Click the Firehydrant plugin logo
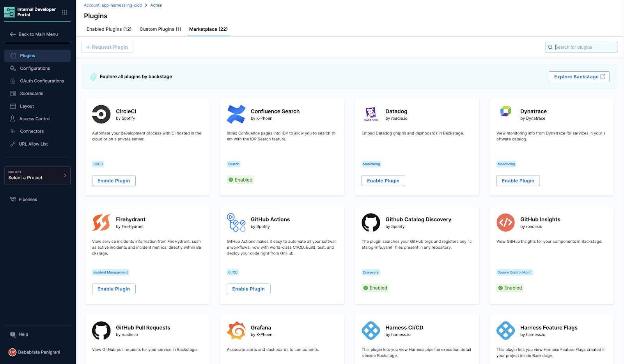Screen dimensions: 624x364 pyautogui.click(x=101, y=223)
